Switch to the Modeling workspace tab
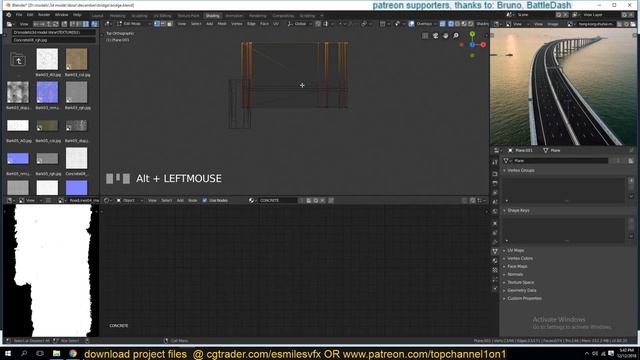This screenshot has width=640, height=360. [x=118, y=16]
